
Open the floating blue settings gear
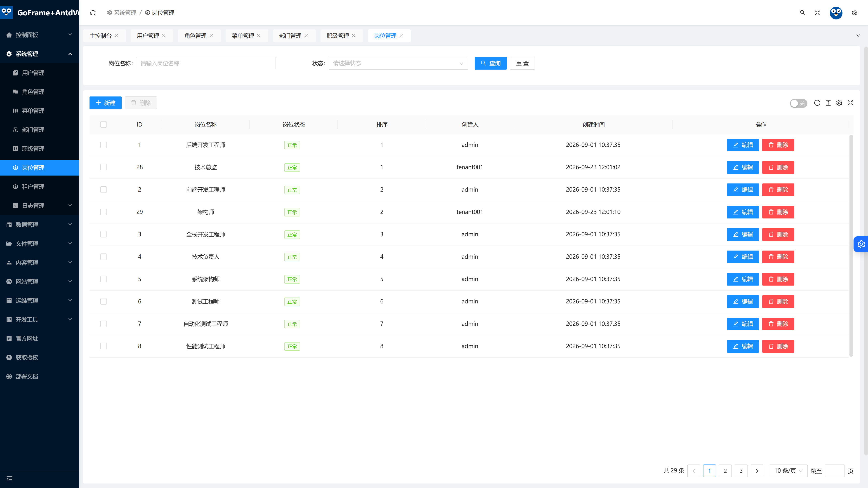point(861,244)
